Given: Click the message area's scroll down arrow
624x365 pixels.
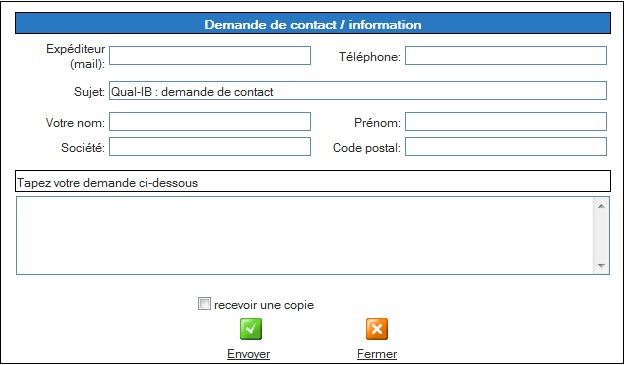Looking at the screenshot, I should coord(601,265).
